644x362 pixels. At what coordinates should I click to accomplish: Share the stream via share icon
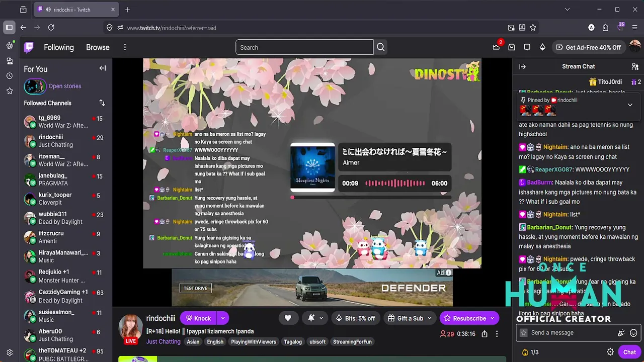coord(485,334)
